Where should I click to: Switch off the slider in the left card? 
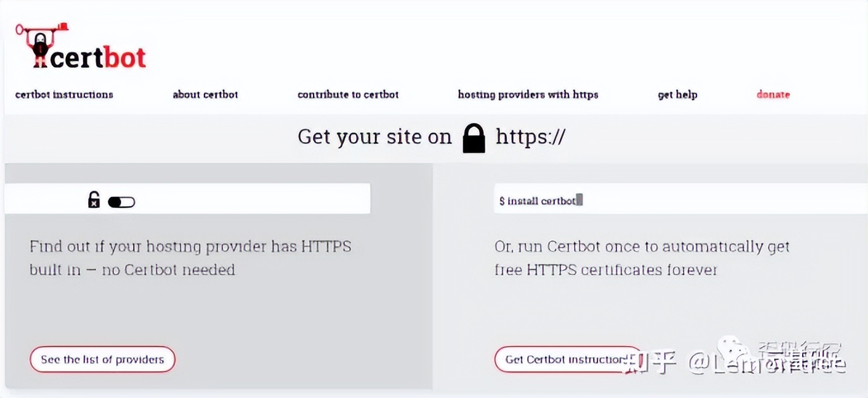(x=120, y=200)
